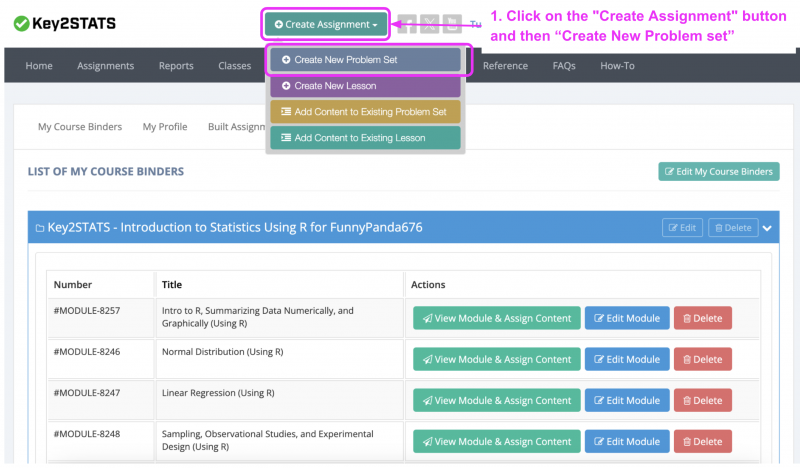Select Add Content to Existing Problem Set

tap(365, 112)
